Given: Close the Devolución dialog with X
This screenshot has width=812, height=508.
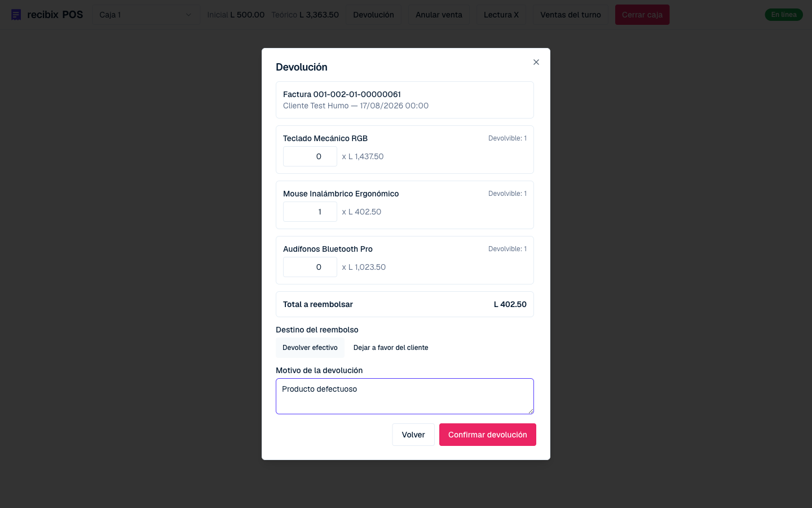Looking at the screenshot, I should pyautogui.click(x=536, y=62).
